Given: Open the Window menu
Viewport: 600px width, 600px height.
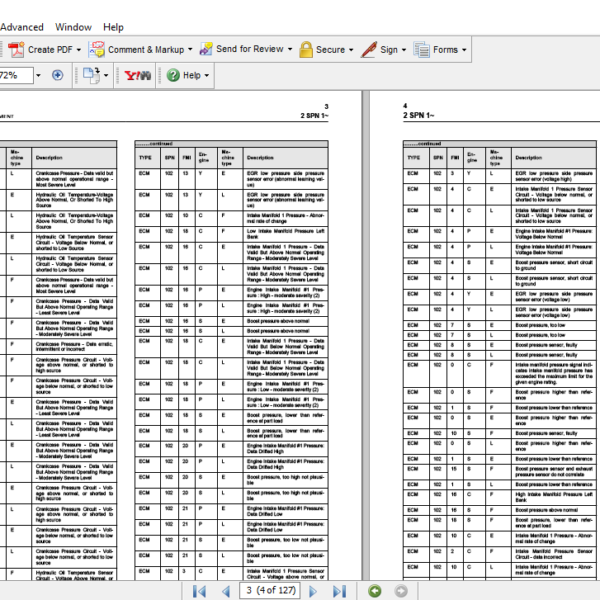Looking at the screenshot, I should pos(73,27).
